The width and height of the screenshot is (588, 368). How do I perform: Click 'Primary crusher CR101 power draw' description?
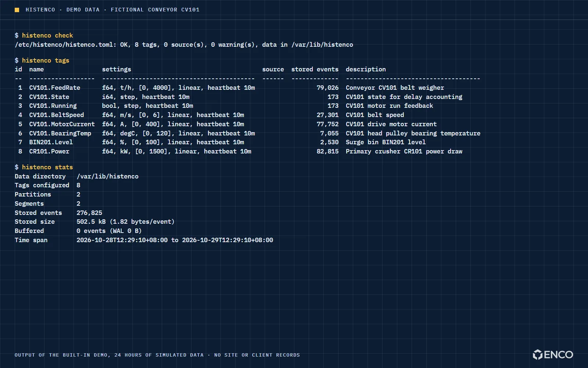coord(404,151)
